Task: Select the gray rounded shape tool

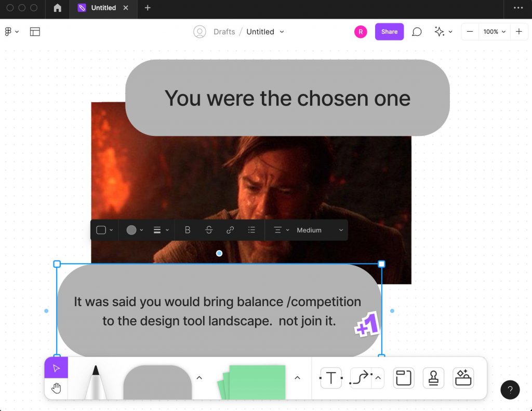Action: [157, 382]
